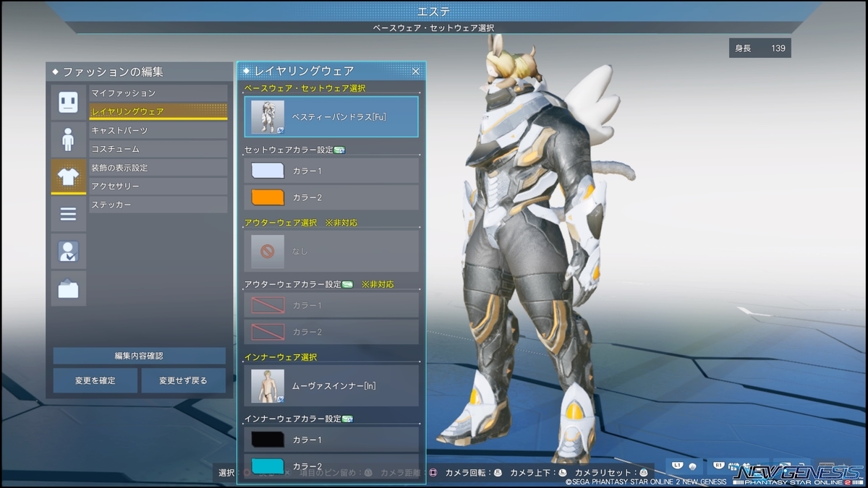Screen dimensions: 868x488
Task: Open マイファッション menu item
Action: tap(158, 93)
